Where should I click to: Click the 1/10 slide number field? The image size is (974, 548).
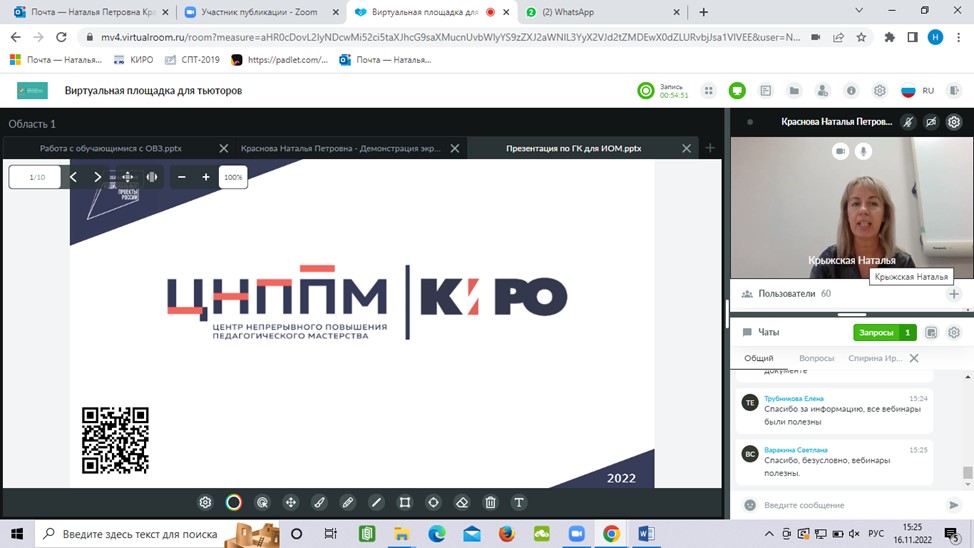(35, 177)
